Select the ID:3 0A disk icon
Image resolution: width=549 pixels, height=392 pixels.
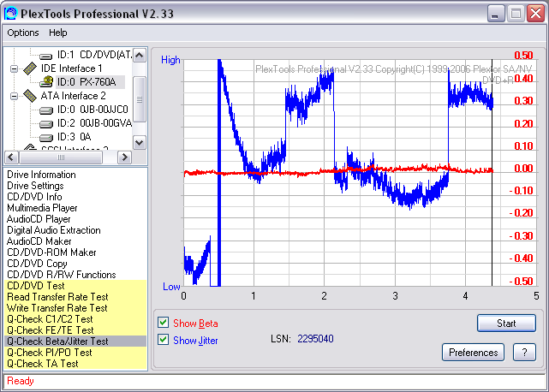click(46, 138)
